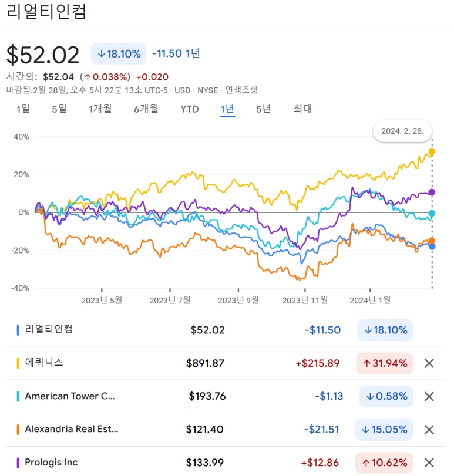454x476 pixels.
Task: Click the yellow 에퀴닉스 chart endpoint dot
Action: coord(432,152)
